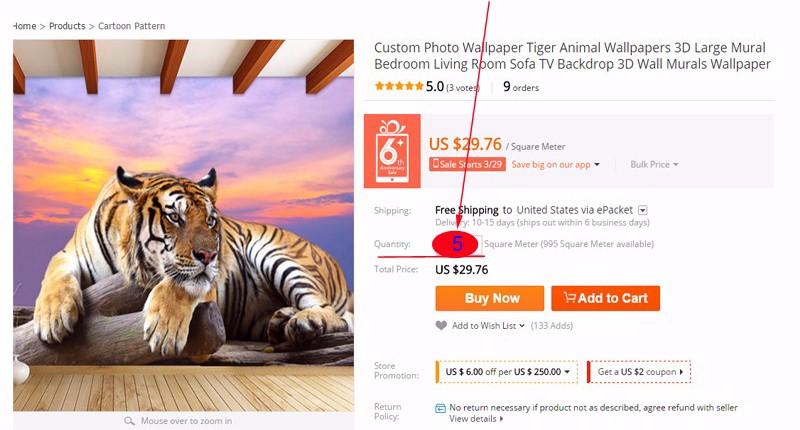
Task: Open the Cartoon Pattern breadcrumb category
Action: pyautogui.click(x=131, y=26)
